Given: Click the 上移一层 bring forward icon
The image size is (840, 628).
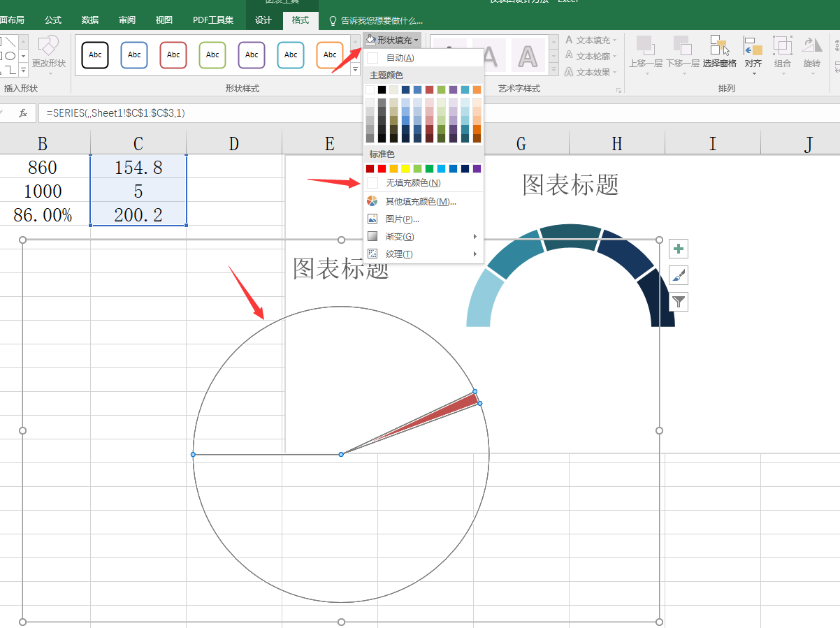Looking at the screenshot, I should tap(644, 46).
